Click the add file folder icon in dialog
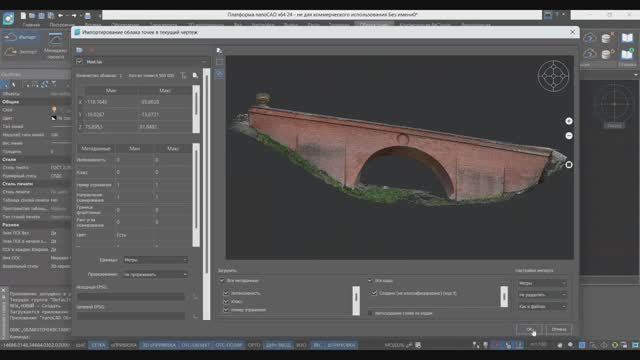This screenshot has height=360, width=640. click(x=80, y=50)
